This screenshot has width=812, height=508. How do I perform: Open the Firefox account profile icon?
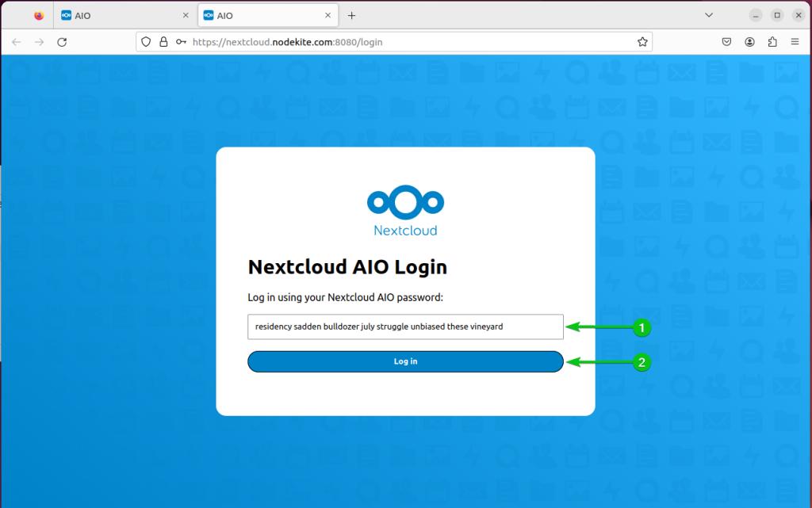[x=749, y=41]
